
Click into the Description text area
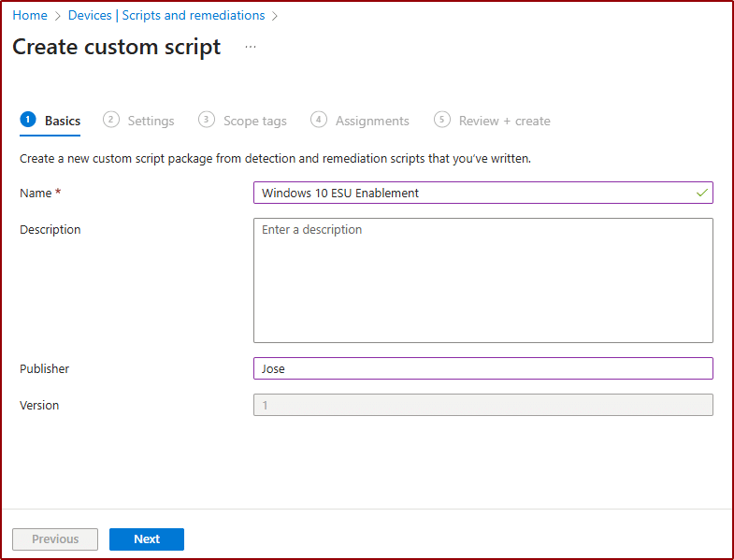click(482, 280)
